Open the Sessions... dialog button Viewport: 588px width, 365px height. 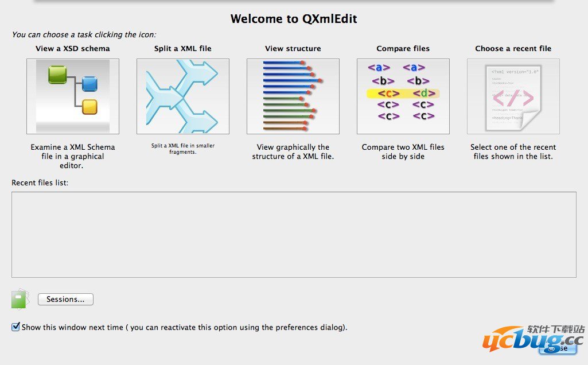65,299
